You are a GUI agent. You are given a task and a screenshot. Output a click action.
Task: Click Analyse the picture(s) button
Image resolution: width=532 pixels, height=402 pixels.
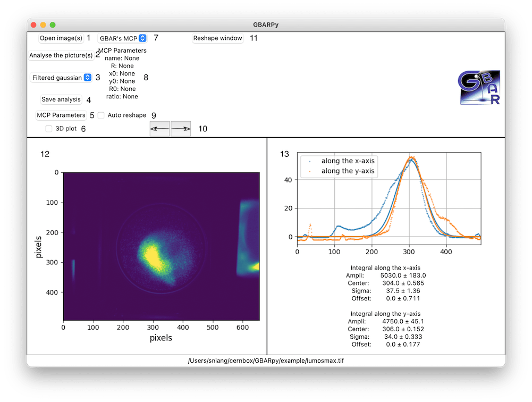click(61, 55)
